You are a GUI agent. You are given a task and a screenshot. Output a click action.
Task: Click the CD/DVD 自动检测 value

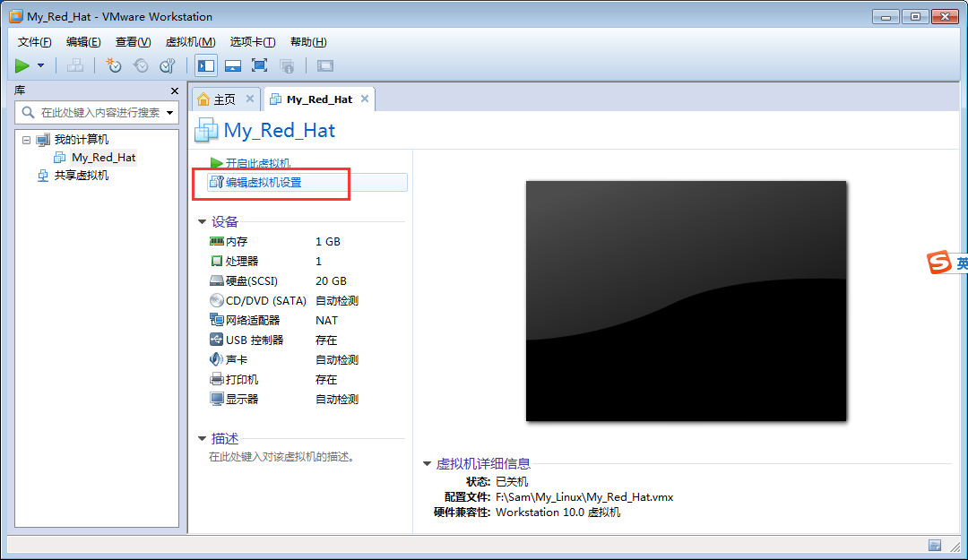click(x=337, y=301)
